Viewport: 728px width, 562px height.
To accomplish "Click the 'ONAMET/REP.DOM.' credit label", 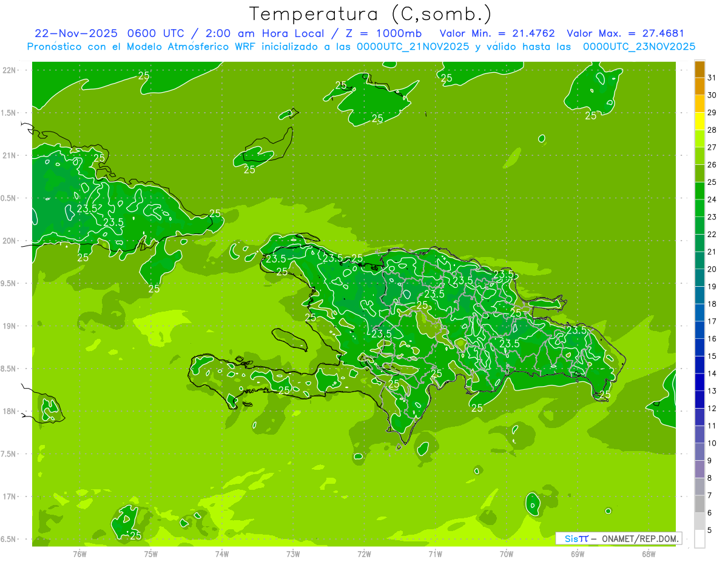I will click(641, 538).
